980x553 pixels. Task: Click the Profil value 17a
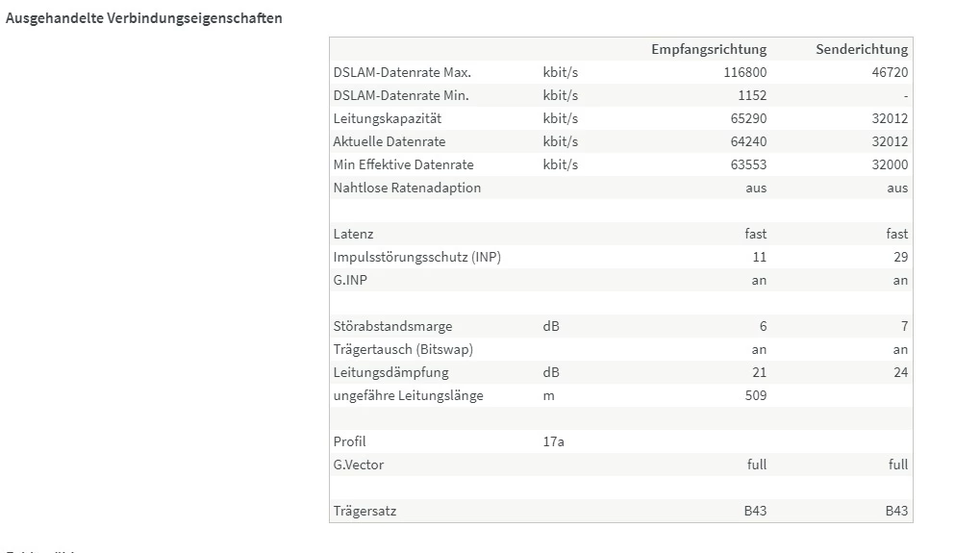coord(553,441)
